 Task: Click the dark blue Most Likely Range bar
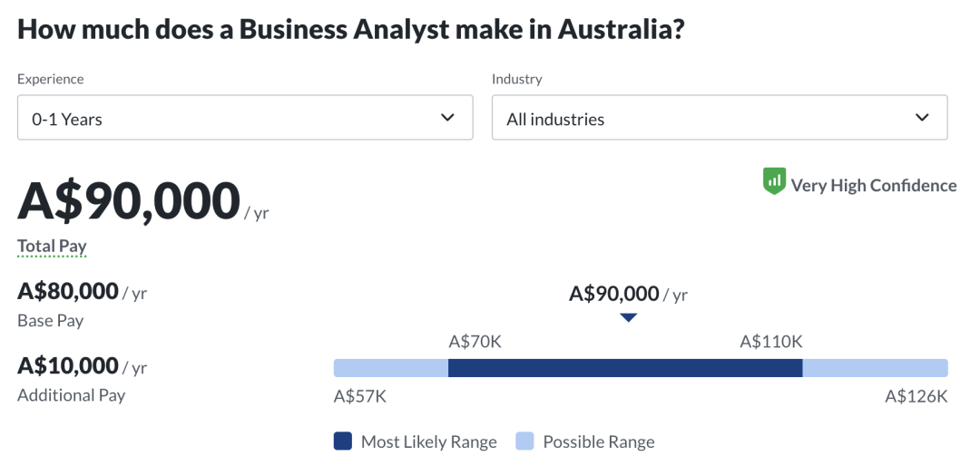[625, 368]
